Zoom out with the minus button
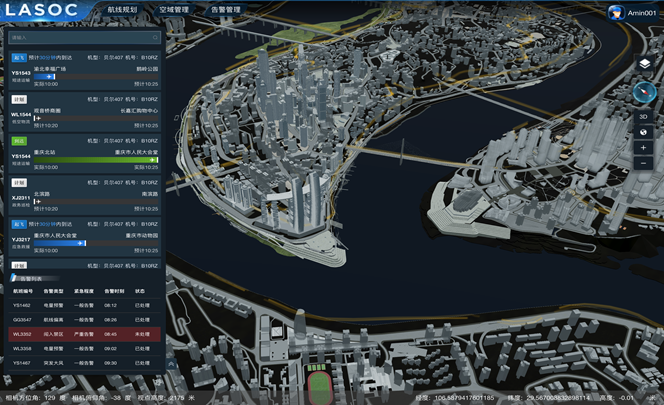The height and width of the screenshot is (405, 664). pyautogui.click(x=644, y=163)
